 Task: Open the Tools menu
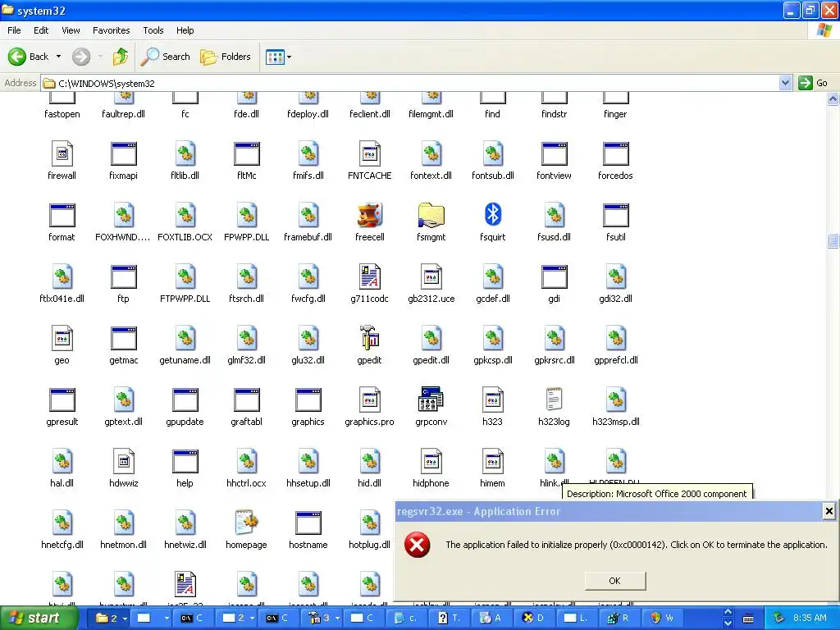pos(153,30)
